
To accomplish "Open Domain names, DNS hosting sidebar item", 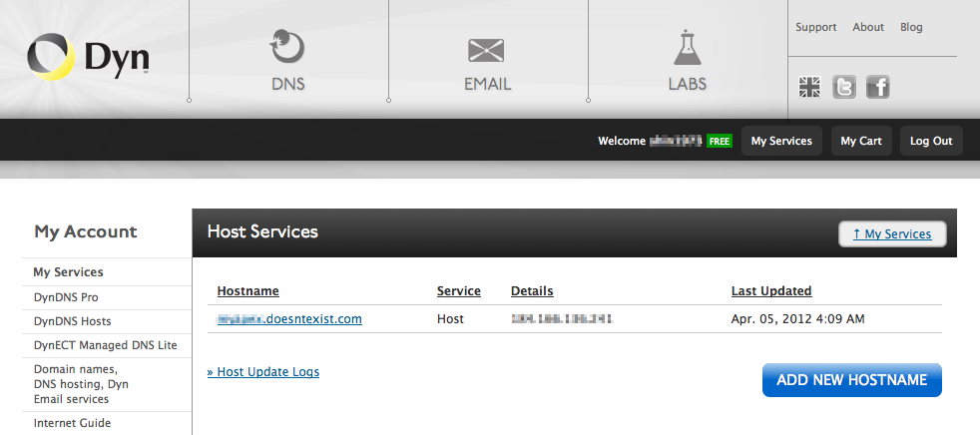I will pyautogui.click(x=81, y=384).
